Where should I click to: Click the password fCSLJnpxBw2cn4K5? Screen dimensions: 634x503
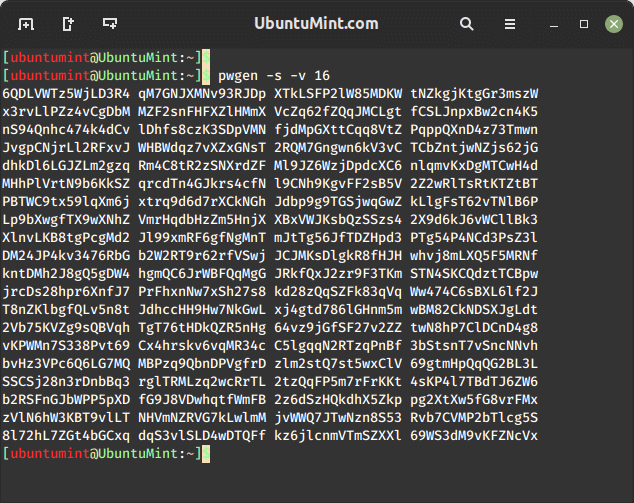tap(474, 112)
